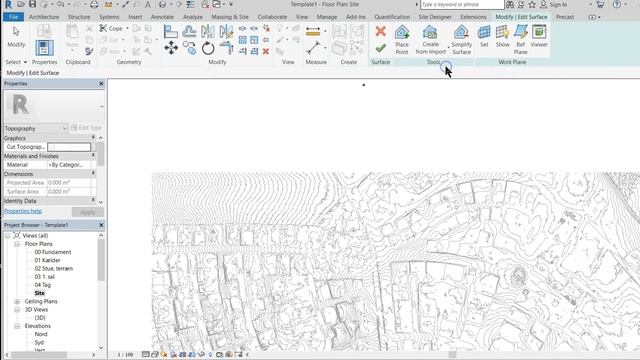
Task: Select the Simplify Surface tool
Action: click(x=462, y=40)
